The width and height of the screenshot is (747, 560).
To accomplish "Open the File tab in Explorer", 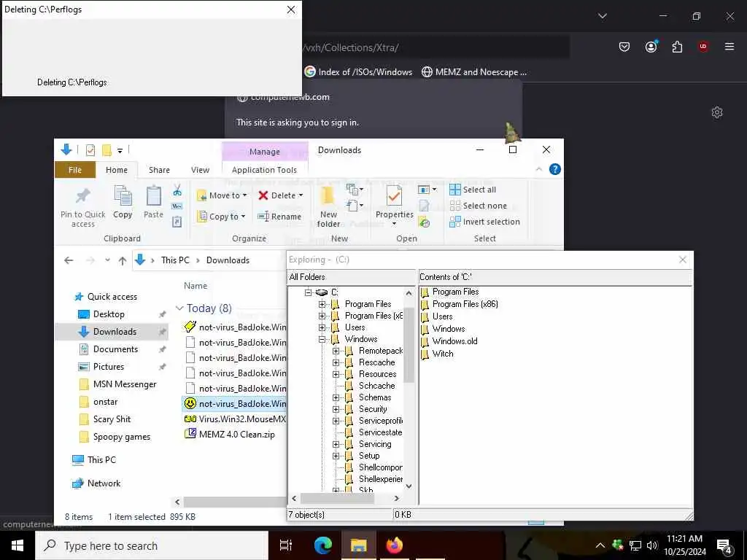I will click(x=75, y=170).
